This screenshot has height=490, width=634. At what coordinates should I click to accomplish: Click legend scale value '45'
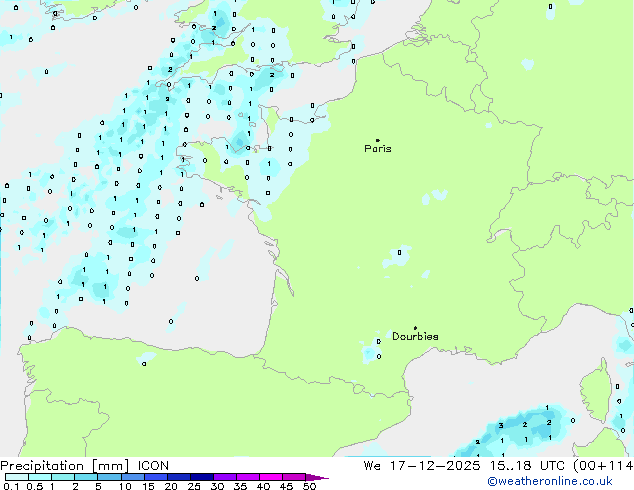286,486
